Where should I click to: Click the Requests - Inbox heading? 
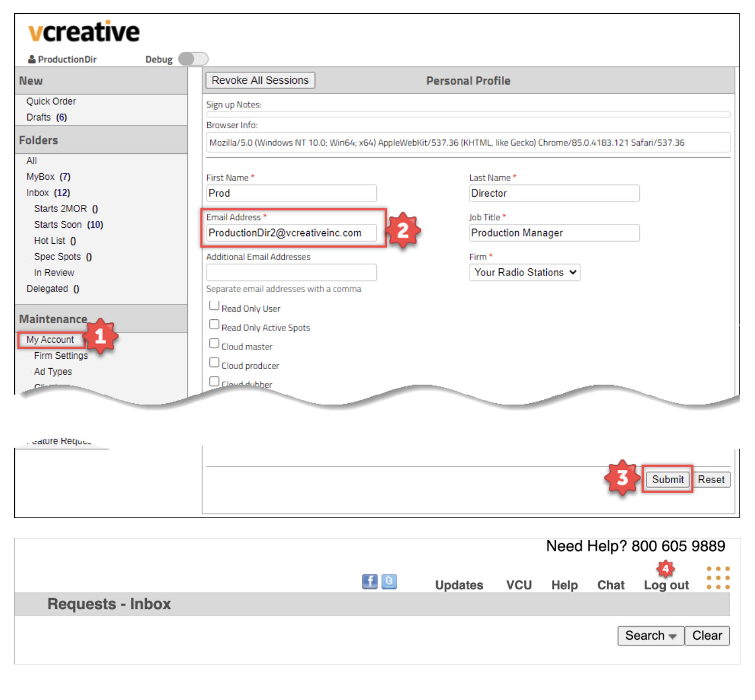(x=109, y=604)
